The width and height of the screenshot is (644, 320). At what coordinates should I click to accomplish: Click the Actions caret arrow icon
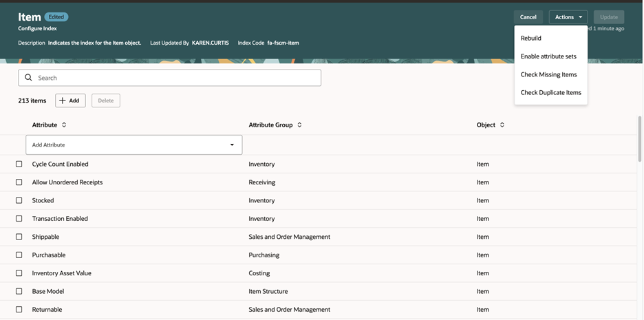coord(580,17)
